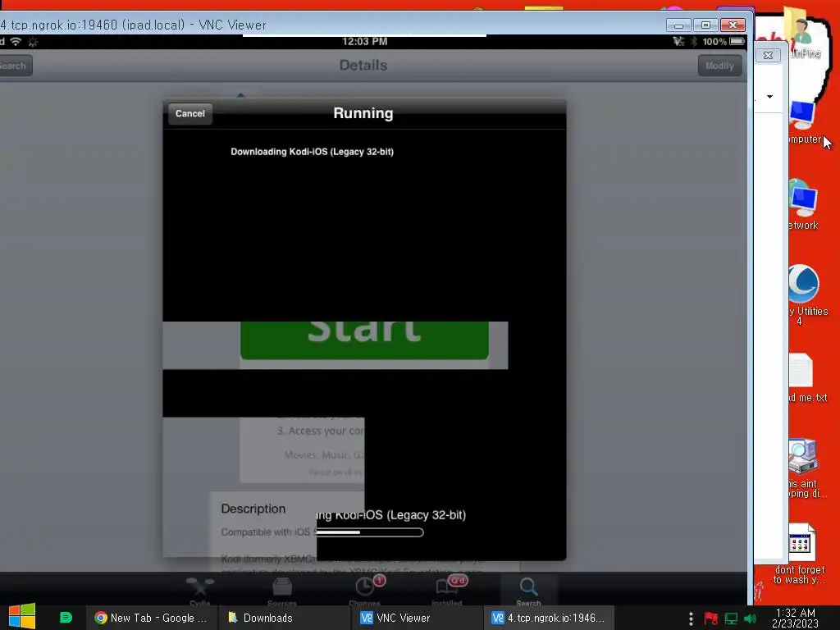840x630 pixels.
Task: Click the iPad Wi-Fi status icon
Action: tap(16, 42)
